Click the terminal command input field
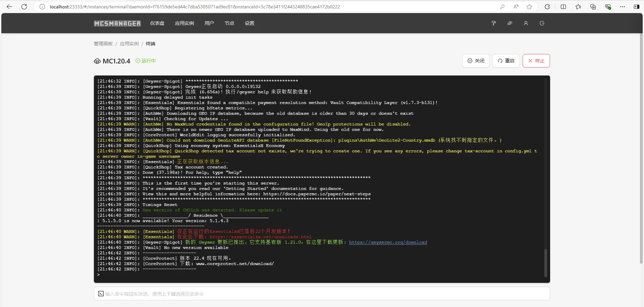The width and height of the screenshot is (644, 307). click(x=322, y=294)
